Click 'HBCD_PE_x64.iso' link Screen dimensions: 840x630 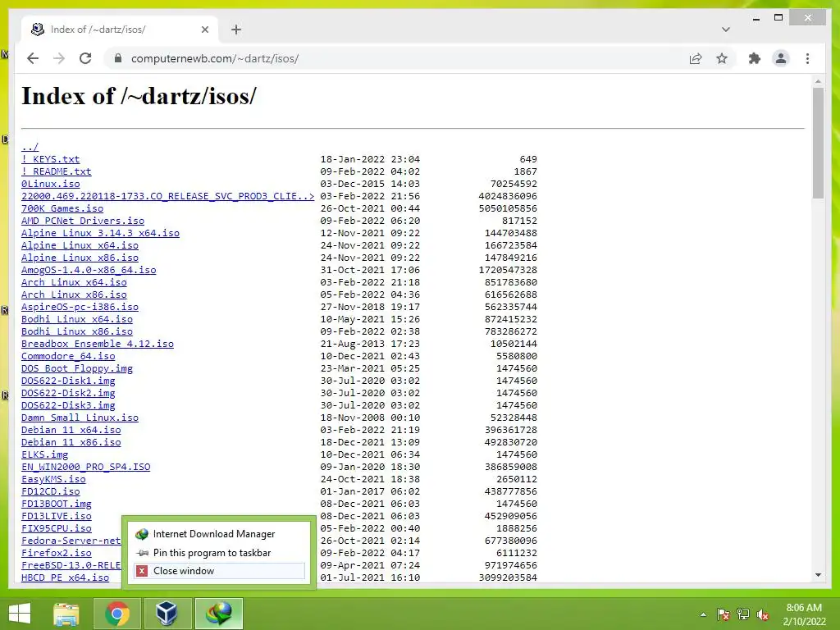(x=65, y=578)
